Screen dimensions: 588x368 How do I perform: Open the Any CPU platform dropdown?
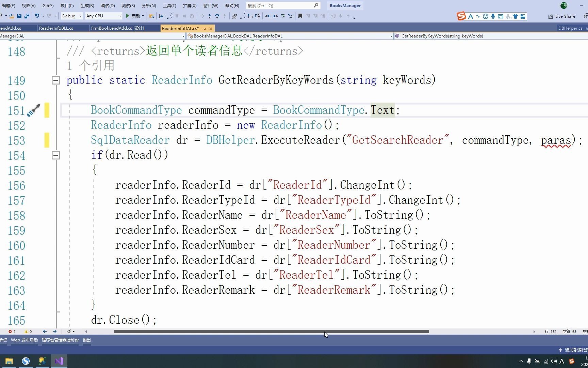tap(103, 16)
